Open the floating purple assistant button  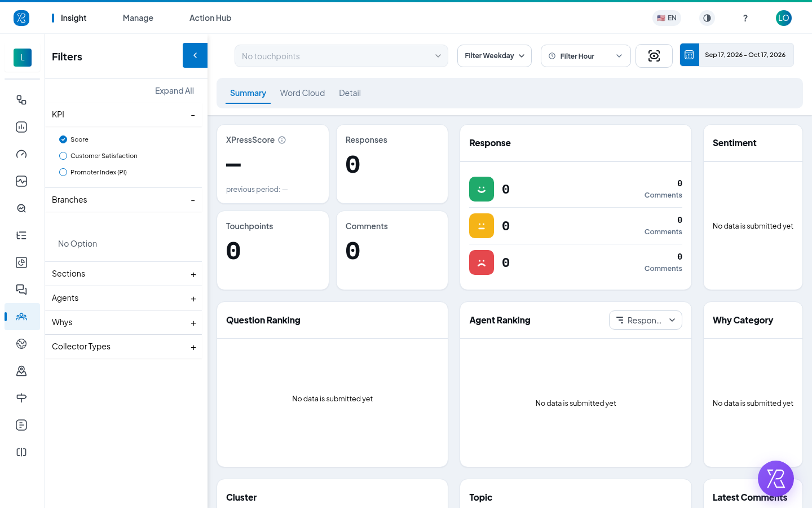click(x=776, y=479)
